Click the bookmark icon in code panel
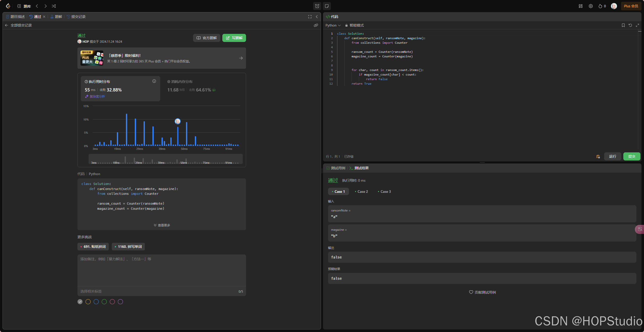 click(623, 25)
